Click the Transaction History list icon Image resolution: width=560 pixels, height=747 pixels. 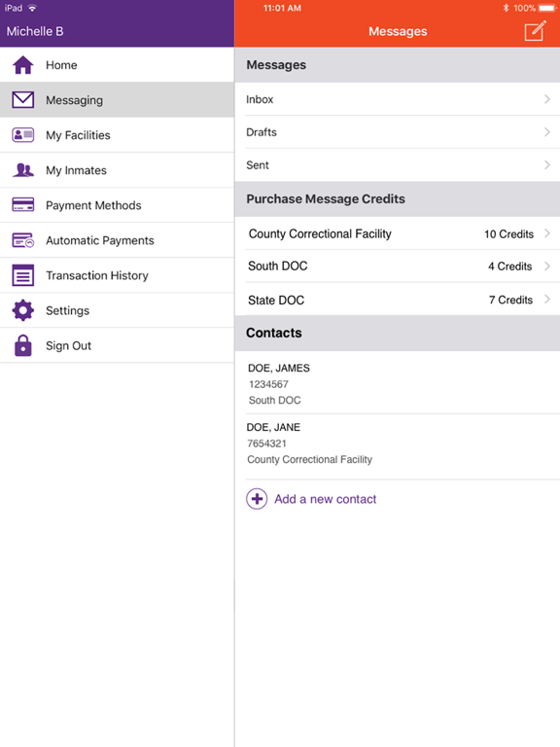tap(23, 275)
